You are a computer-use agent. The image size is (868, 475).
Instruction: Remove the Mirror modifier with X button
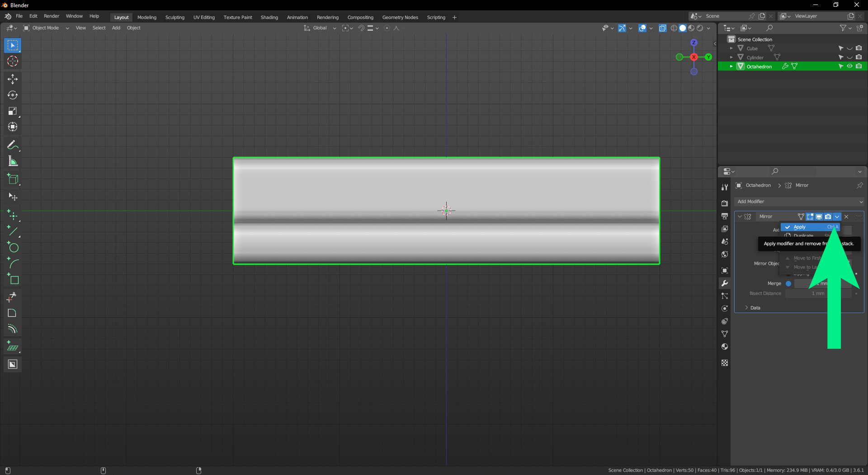pyautogui.click(x=846, y=217)
